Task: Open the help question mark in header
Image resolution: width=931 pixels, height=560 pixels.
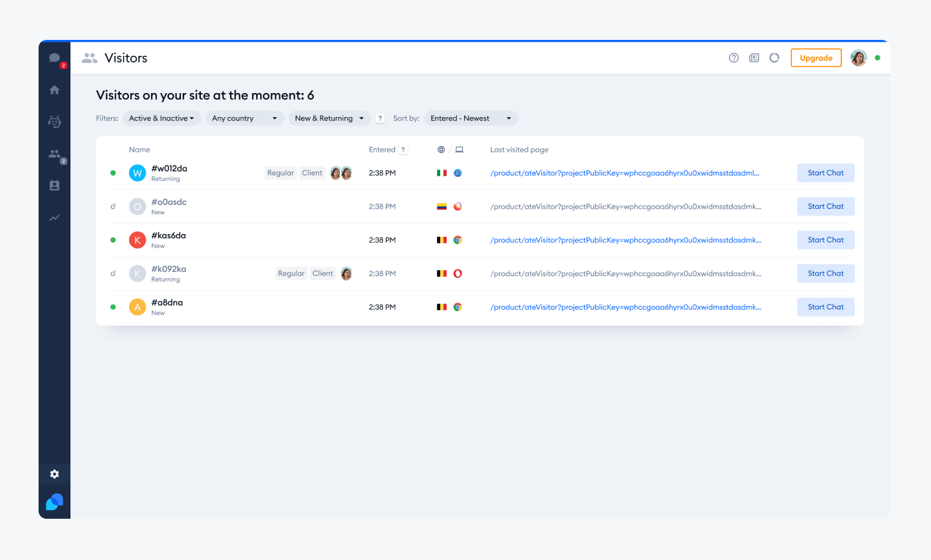Action: point(733,58)
